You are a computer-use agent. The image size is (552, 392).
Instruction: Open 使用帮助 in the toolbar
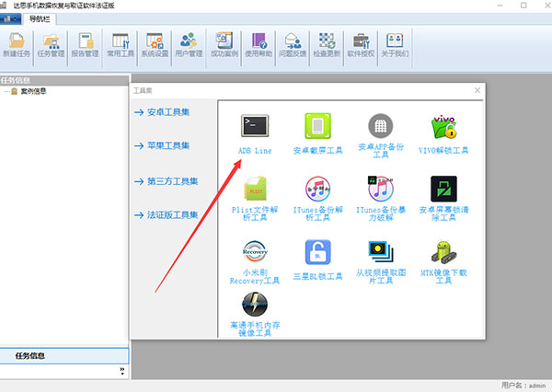(x=259, y=45)
